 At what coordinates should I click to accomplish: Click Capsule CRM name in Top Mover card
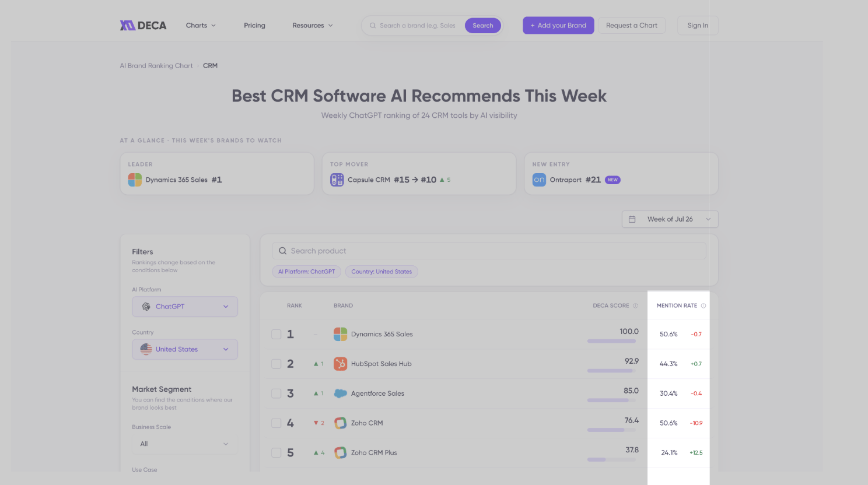[369, 180]
